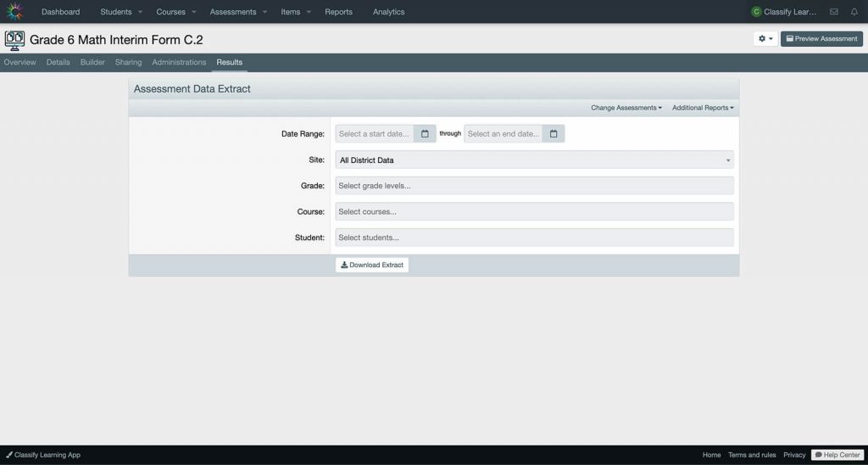Switch to the Overview tab
This screenshot has height=465, width=868.
point(20,62)
